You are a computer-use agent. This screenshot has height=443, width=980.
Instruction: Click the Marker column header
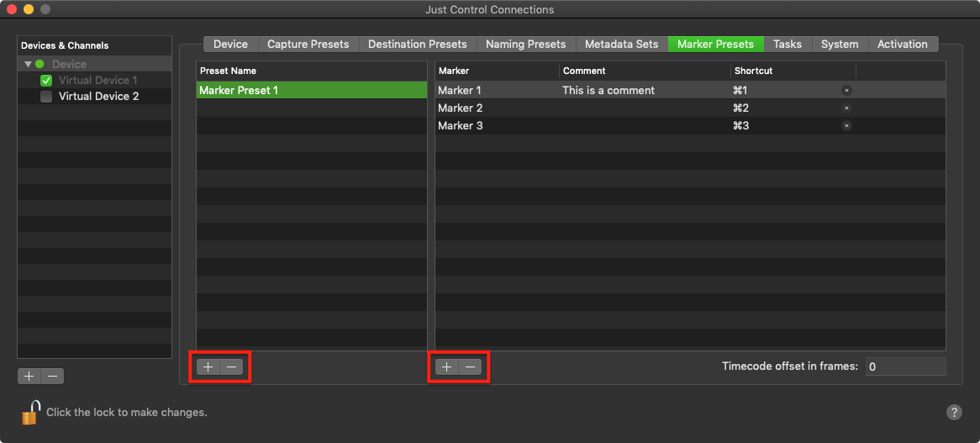[x=497, y=71]
